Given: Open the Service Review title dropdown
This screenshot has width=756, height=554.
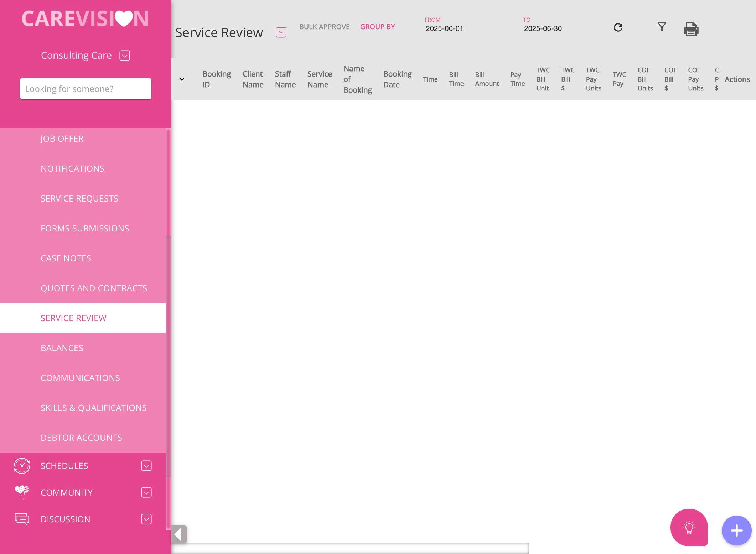Looking at the screenshot, I should pos(281,32).
